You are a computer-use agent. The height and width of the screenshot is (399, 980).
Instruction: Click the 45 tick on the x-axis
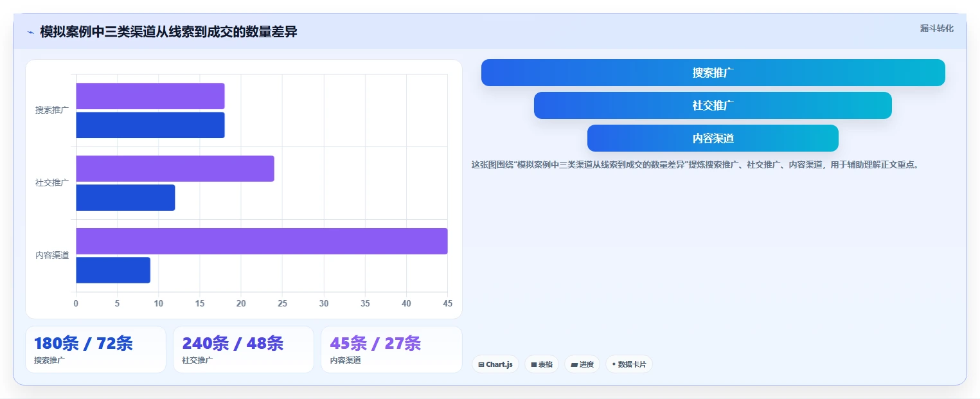click(447, 303)
